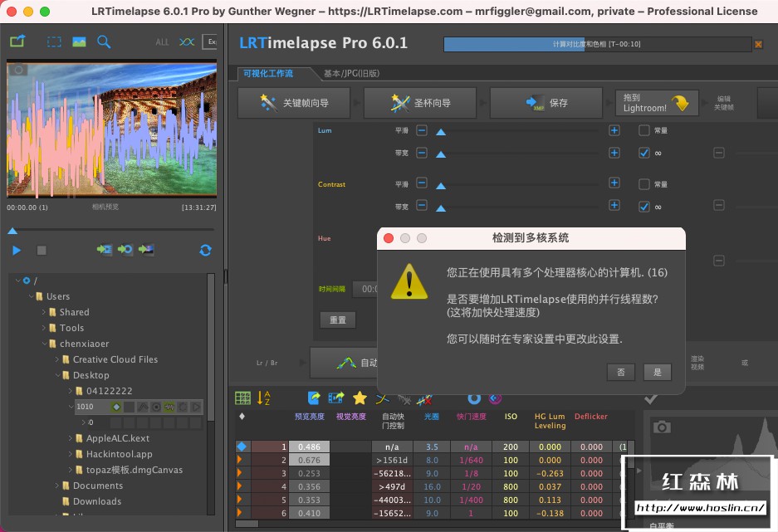This screenshot has width=778, height=532.
Task: Click the minus button for Lum 平滑
Action: [422, 130]
